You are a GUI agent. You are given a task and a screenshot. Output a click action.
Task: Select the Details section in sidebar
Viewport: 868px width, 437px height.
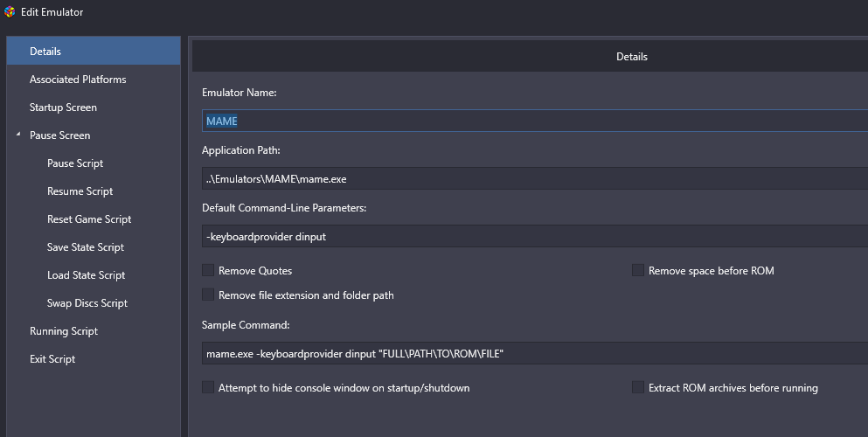click(x=94, y=51)
